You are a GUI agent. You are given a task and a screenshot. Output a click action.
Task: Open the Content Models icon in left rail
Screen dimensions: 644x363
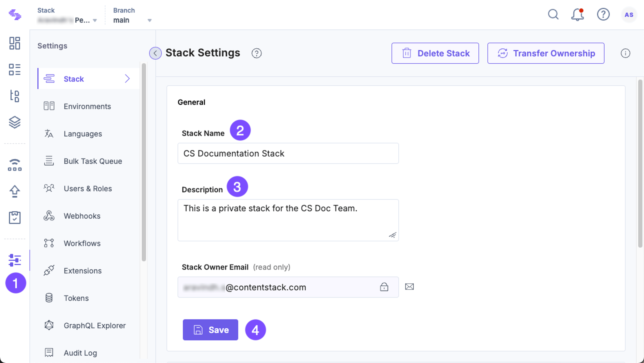point(14,96)
